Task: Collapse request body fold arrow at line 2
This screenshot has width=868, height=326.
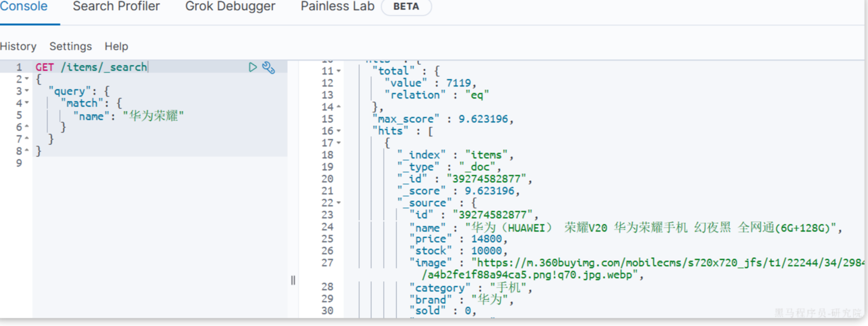Action: (x=27, y=79)
